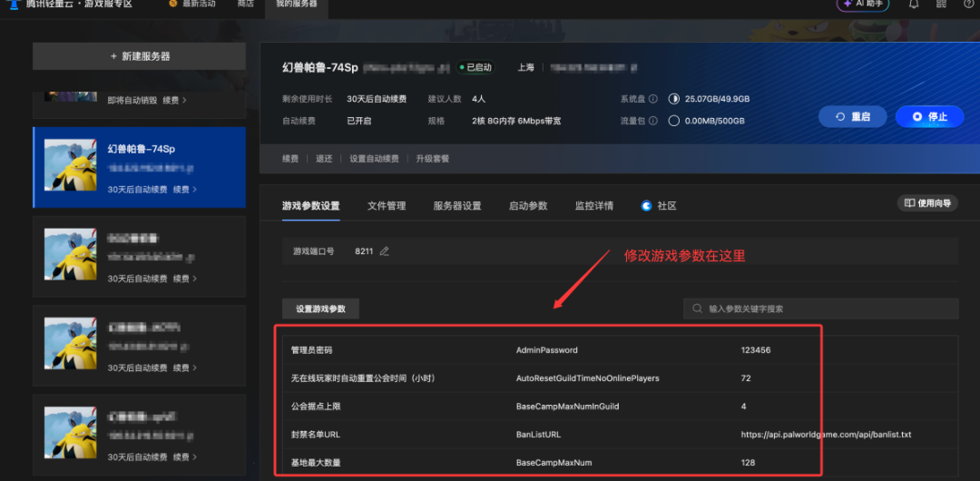Click 退还 to refund the server

[x=324, y=159]
